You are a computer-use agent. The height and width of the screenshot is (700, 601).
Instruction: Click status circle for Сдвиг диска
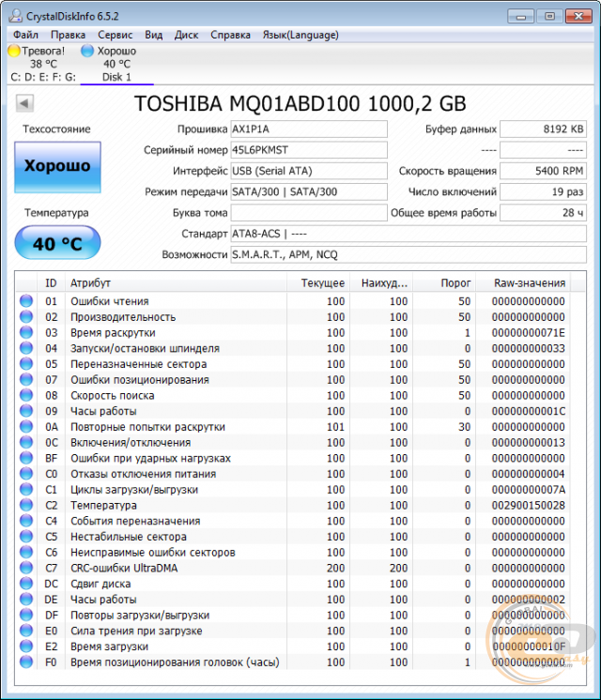coord(26,583)
